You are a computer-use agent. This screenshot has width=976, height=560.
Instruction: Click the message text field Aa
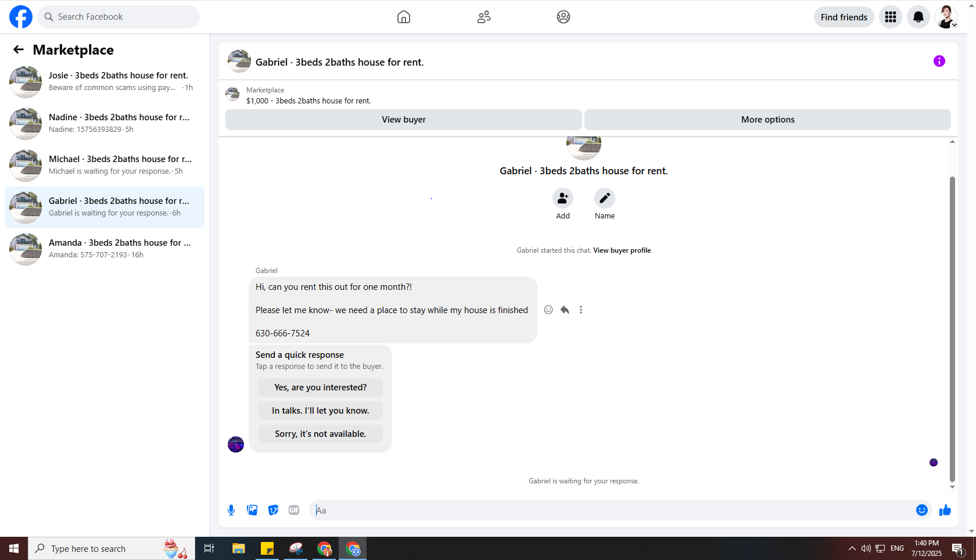click(613, 510)
